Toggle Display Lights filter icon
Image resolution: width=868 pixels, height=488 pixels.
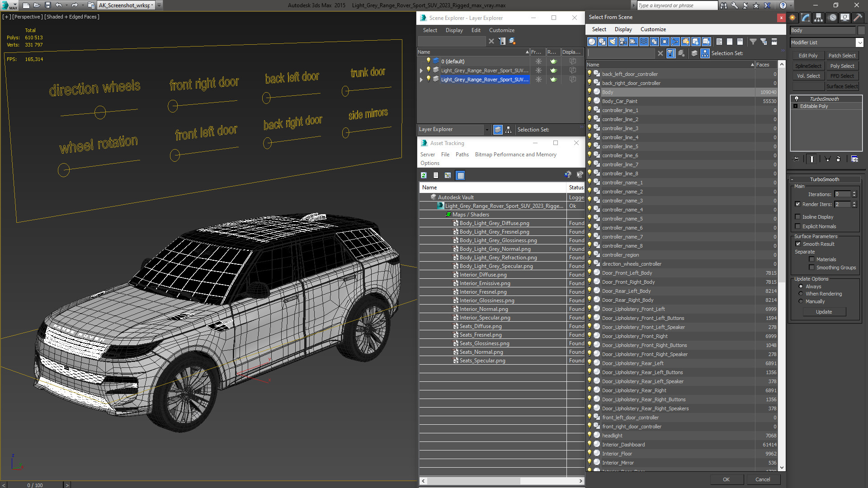pyautogui.click(x=613, y=42)
